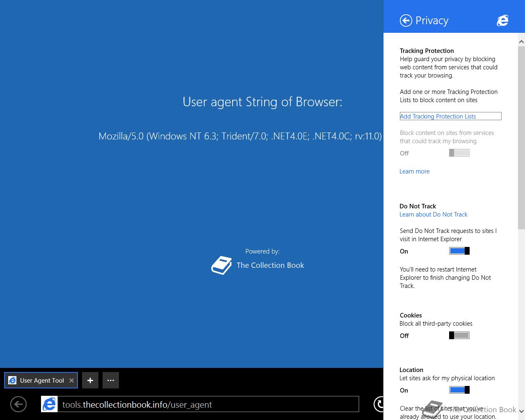
Task: Open Learn more link under Tracking Protection
Action: coord(414,171)
